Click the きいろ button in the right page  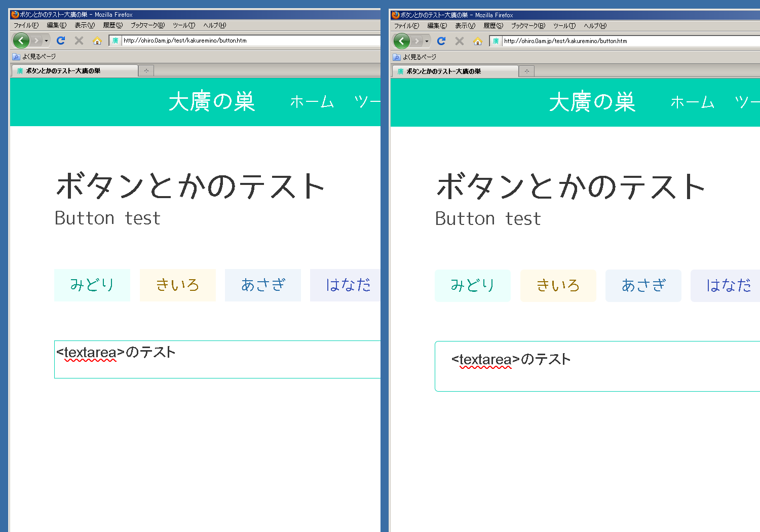[558, 286]
